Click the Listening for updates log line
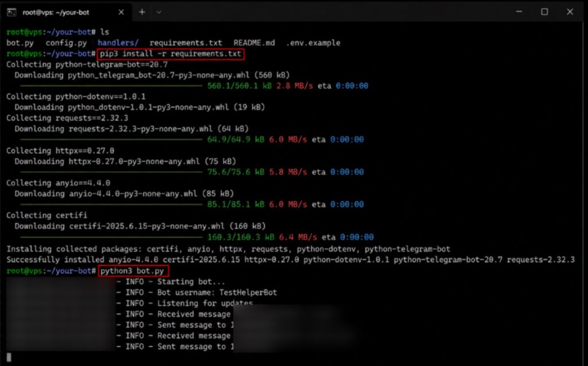Image resolution: width=588 pixels, height=366 pixels. [184, 303]
